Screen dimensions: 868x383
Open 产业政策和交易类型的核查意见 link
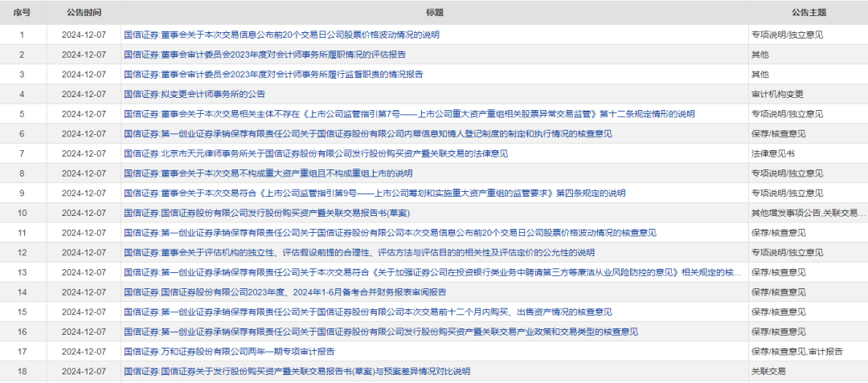click(x=381, y=332)
